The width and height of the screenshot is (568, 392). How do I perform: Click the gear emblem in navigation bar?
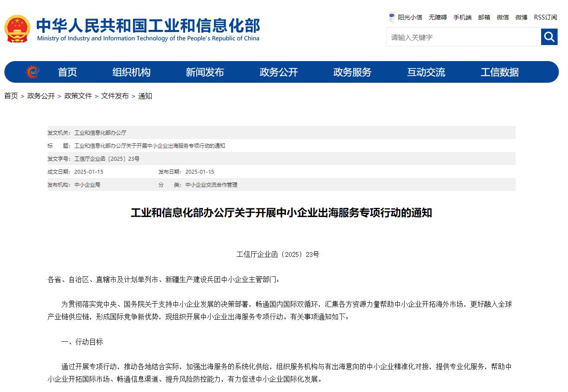[x=32, y=72]
